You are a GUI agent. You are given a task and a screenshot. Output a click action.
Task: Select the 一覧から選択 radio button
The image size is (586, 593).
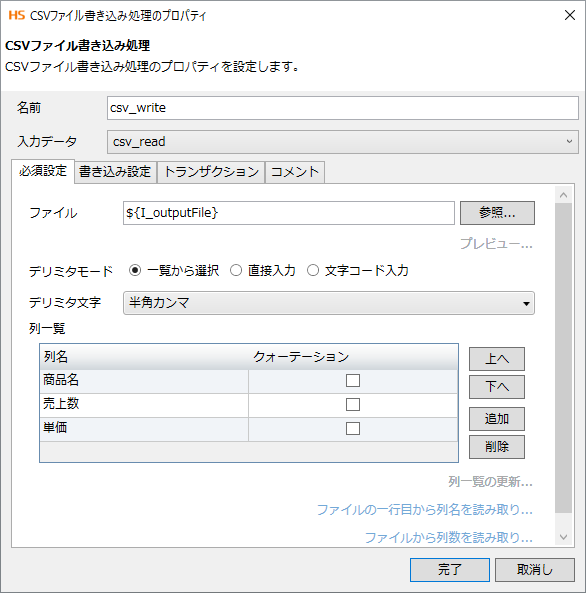[135, 270]
